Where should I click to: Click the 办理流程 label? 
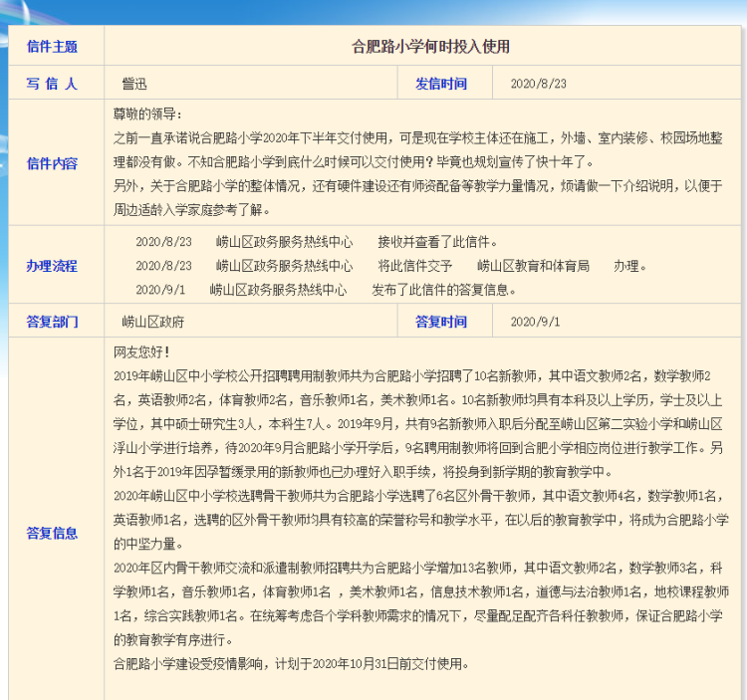click(52, 266)
